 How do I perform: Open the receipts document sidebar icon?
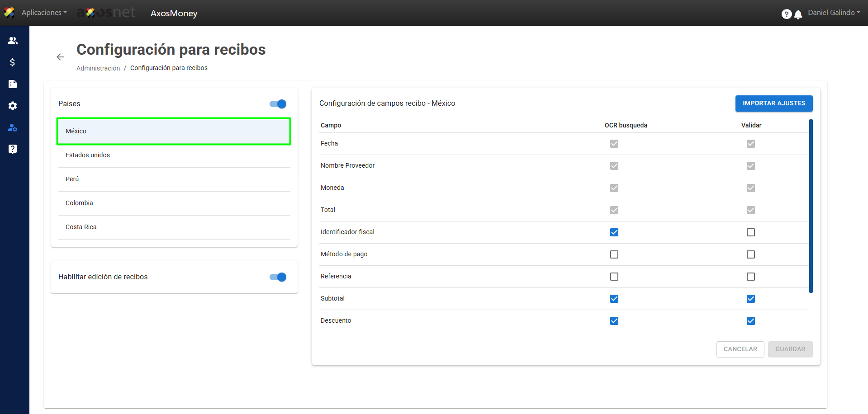[x=13, y=84]
